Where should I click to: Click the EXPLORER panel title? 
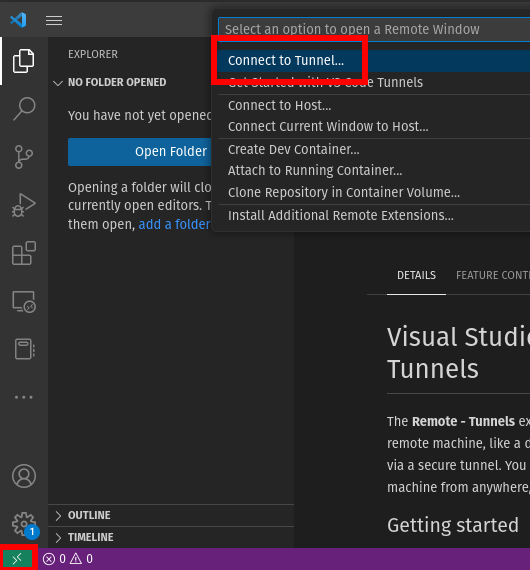pyautogui.click(x=93, y=55)
